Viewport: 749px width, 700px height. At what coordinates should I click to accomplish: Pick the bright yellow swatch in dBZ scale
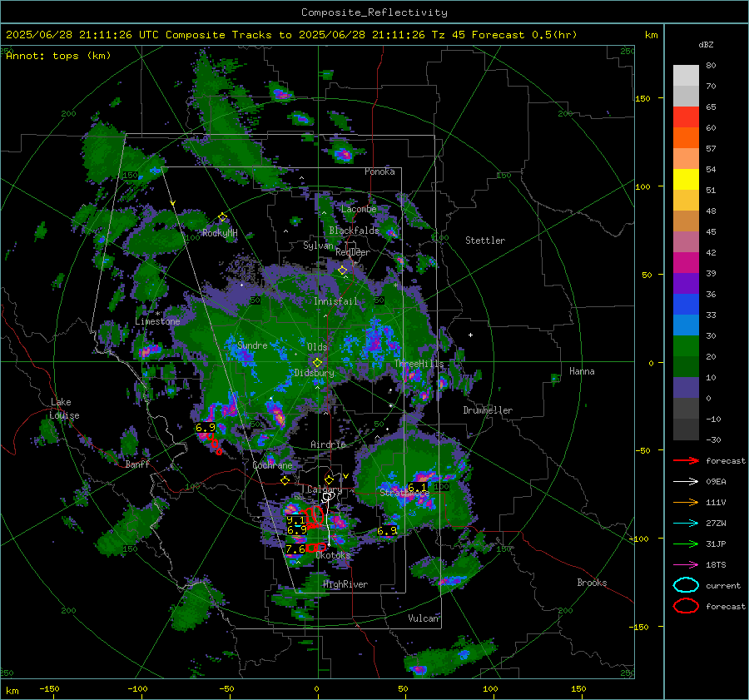pos(686,179)
